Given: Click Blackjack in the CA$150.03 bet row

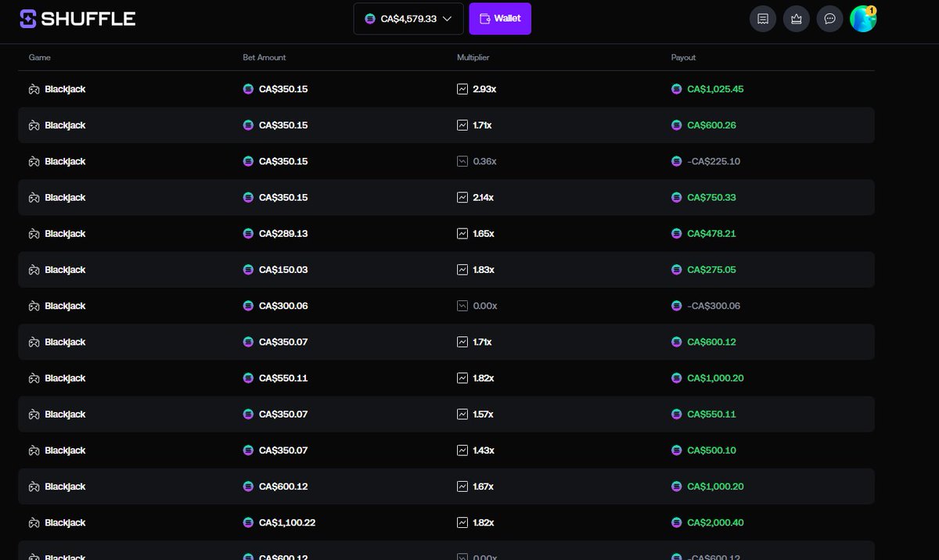Looking at the screenshot, I should 65,270.
